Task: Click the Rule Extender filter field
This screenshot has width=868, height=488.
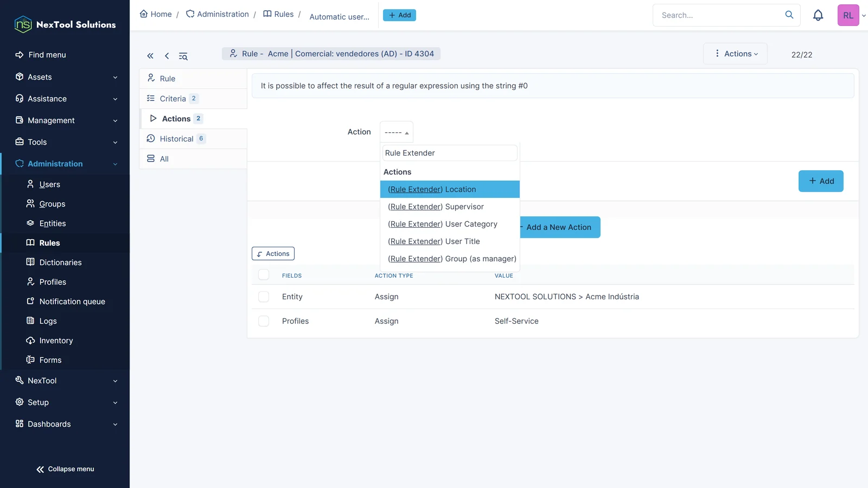Action: pyautogui.click(x=450, y=153)
